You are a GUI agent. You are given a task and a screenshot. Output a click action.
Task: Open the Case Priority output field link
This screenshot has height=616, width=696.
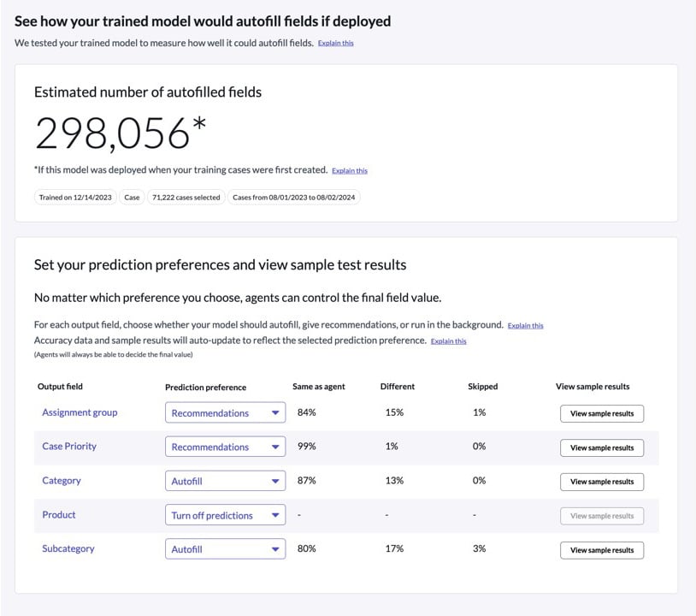(69, 447)
